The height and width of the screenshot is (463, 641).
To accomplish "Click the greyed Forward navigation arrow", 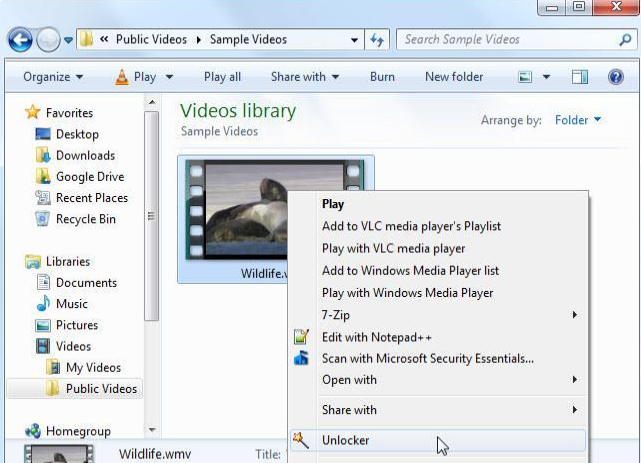I will pos(48,40).
